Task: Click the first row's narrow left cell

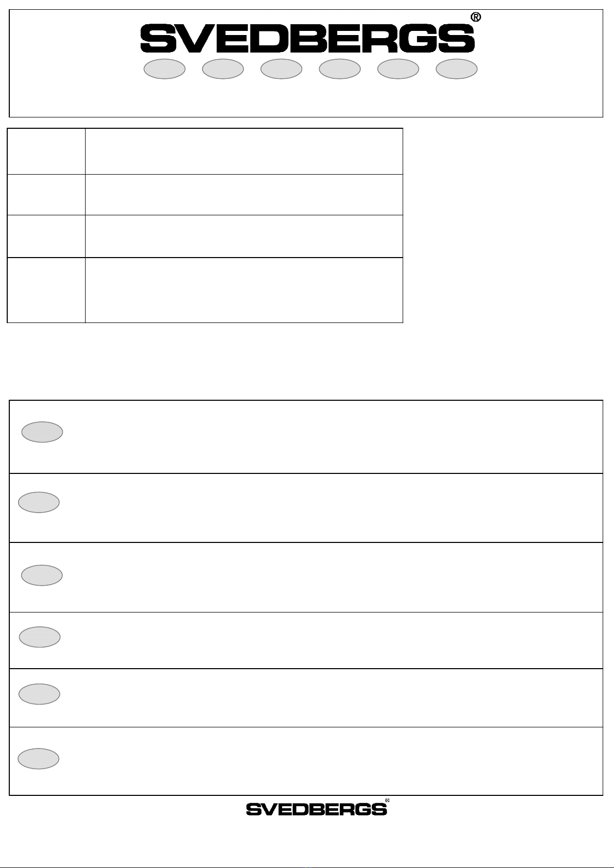Action: (x=46, y=151)
